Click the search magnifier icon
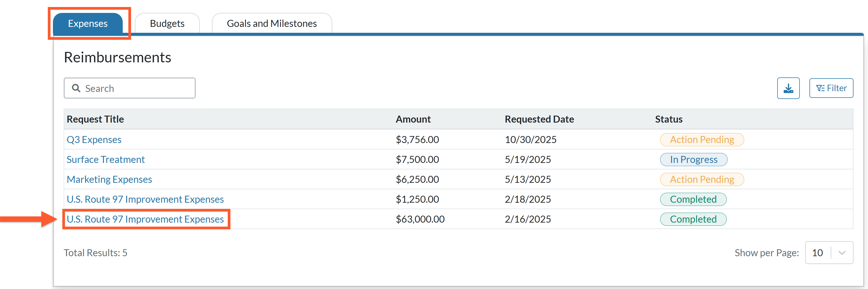This screenshot has width=868, height=289. tap(76, 88)
